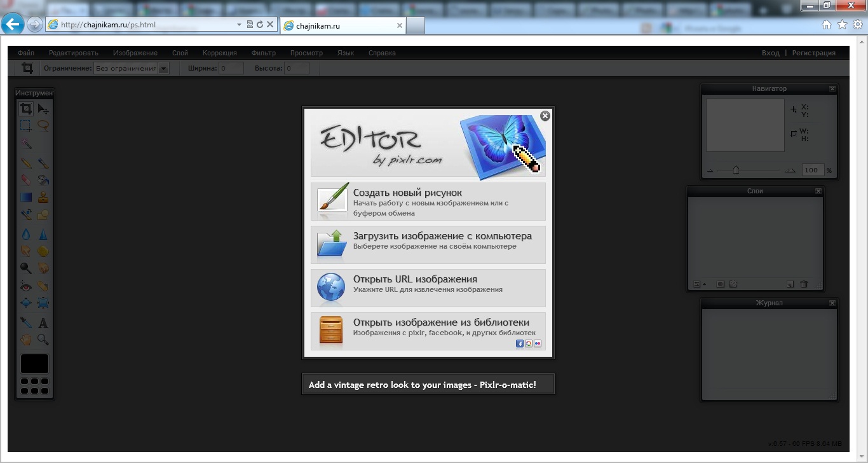Select the rectangular Marquee tool
The height and width of the screenshot is (463, 868).
[26, 126]
